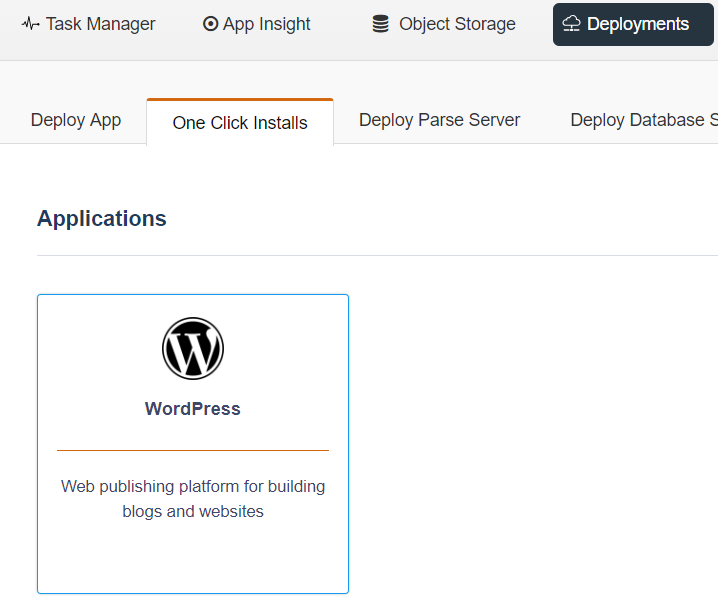Switch to Deploy Parse Server tab
This screenshot has height=599, width=718.
pos(440,120)
